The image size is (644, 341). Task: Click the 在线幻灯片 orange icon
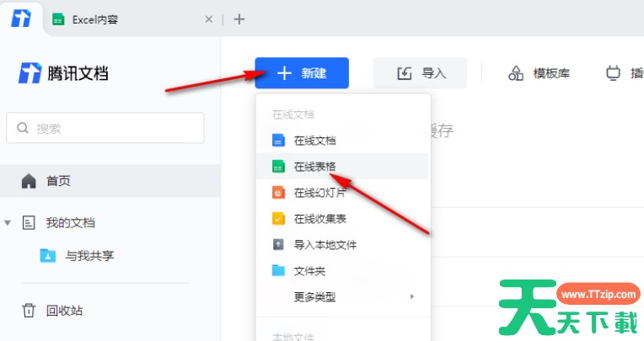pyautogui.click(x=279, y=193)
